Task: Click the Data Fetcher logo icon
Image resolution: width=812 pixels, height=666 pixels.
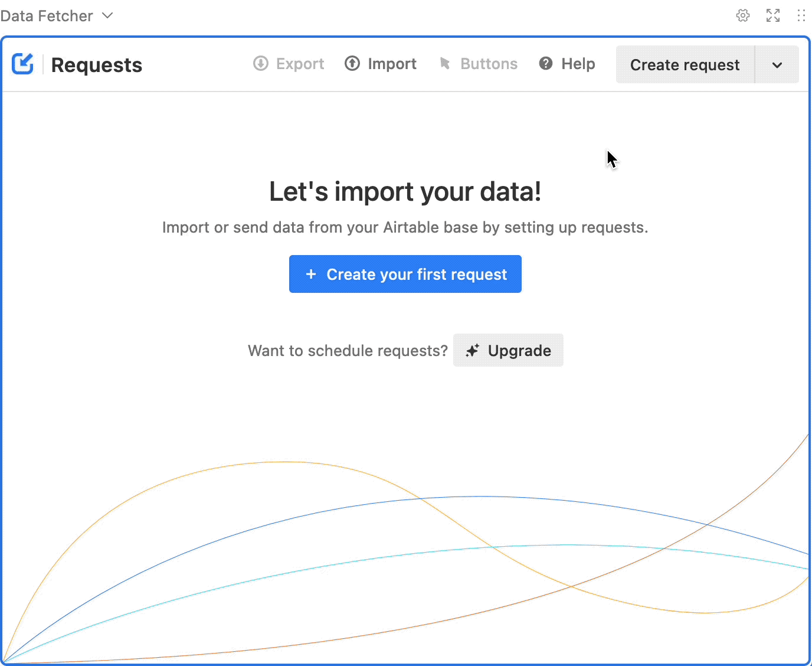Action: pos(23,64)
